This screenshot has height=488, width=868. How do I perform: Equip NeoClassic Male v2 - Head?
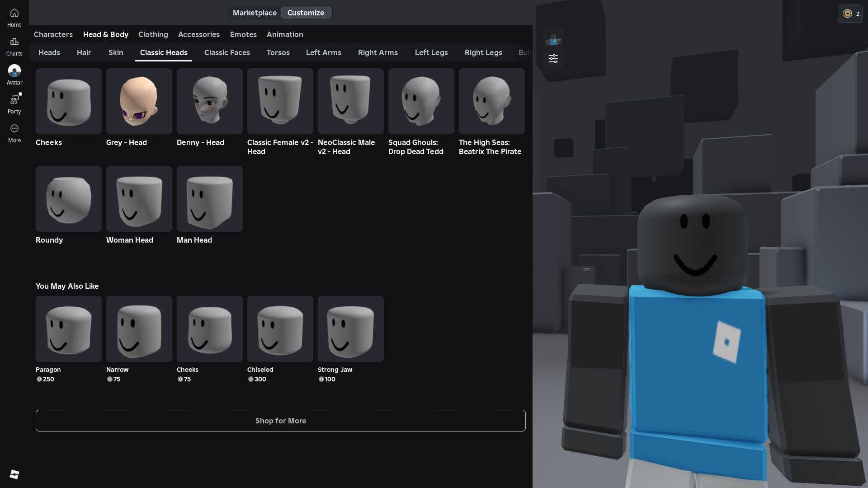tap(351, 101)
